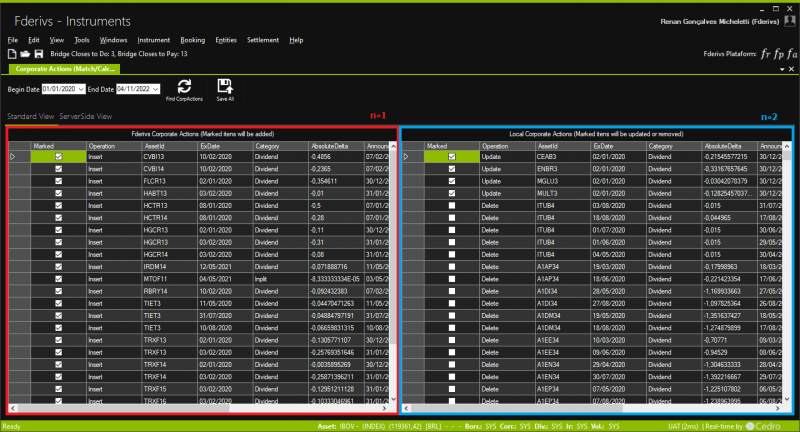Uncheck Marked box for CEAB3 update row
This screenshot has height=432, width=800.
pos(452,157)
